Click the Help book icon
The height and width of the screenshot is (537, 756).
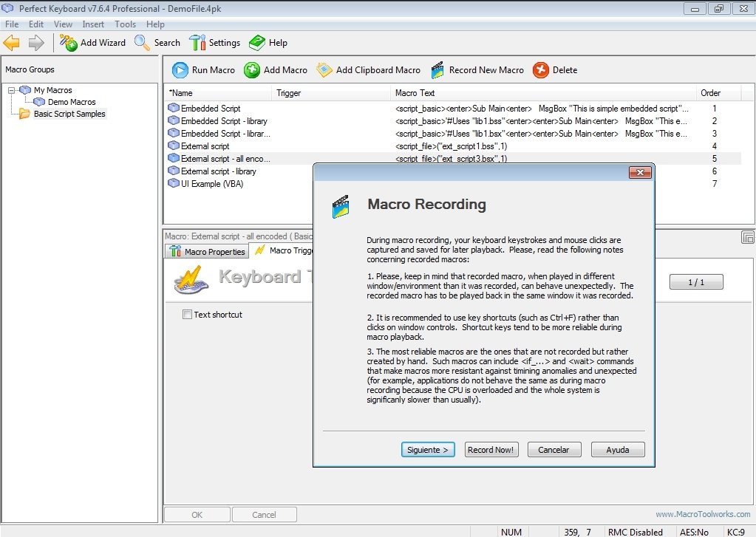tap(257, 42)
